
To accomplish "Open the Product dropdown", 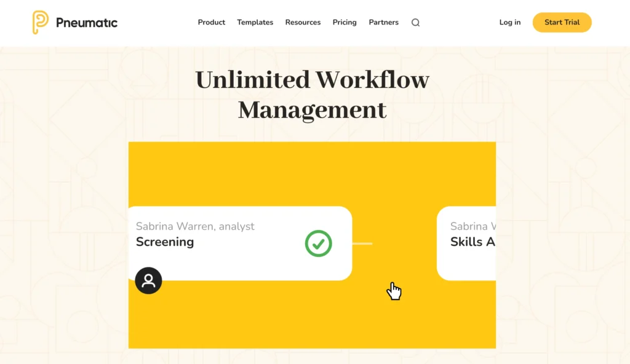I will coord(211,22).
